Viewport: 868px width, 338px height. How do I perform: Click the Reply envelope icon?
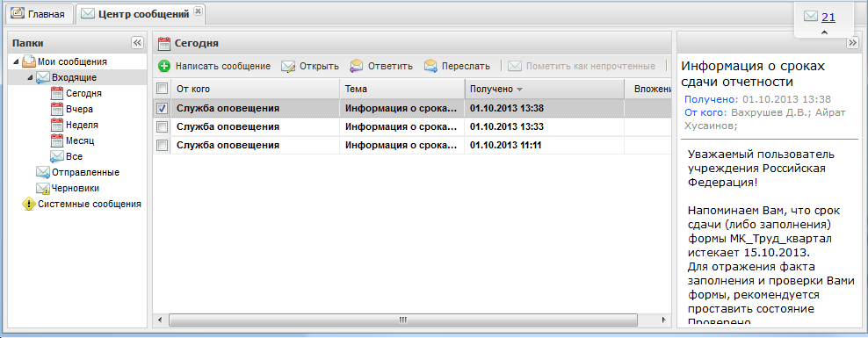click(x=357, y=67)
